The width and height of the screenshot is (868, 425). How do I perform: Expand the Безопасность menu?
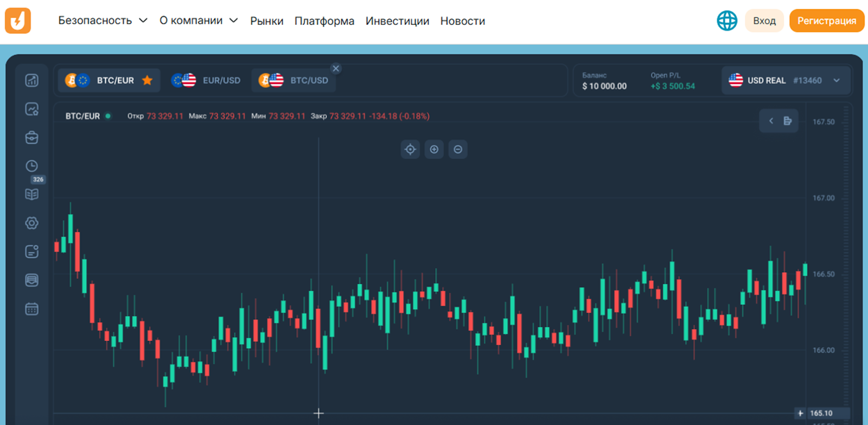tap(103, 21)
